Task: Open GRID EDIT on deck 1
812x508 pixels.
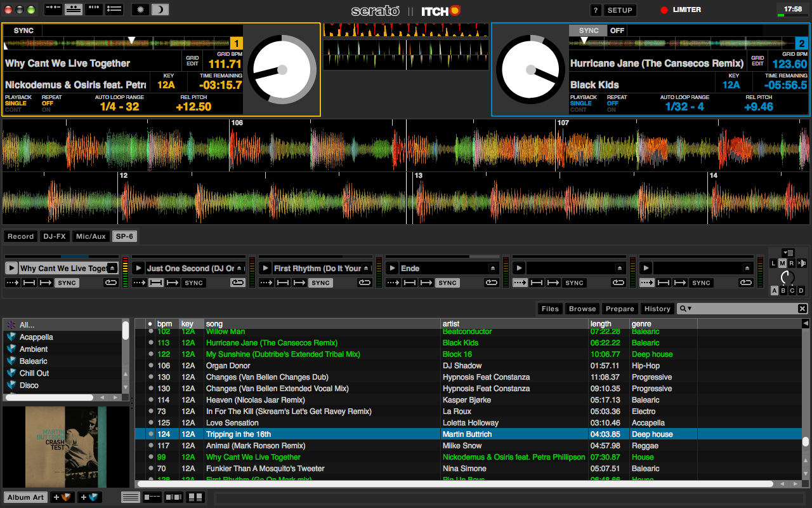Action: pyautogui.click(x=192, y=61)
